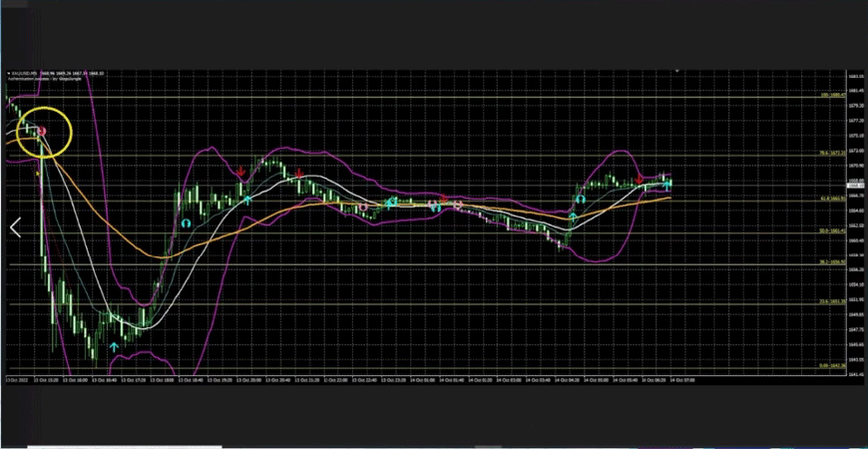868x449 pixels.
Task: Click the cyan horseshoe signal near 14 Oct 01:00
Action: (x=435, y=208)
